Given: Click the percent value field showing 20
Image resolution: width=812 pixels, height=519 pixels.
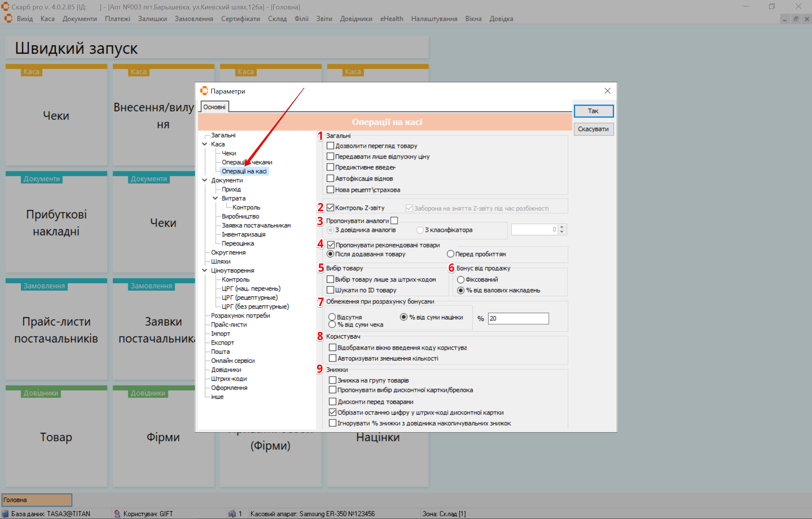Looking at the screenshot, I should [518, 318].
